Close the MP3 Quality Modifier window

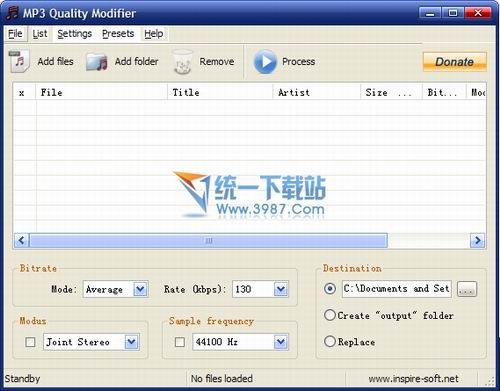[478, 13]
